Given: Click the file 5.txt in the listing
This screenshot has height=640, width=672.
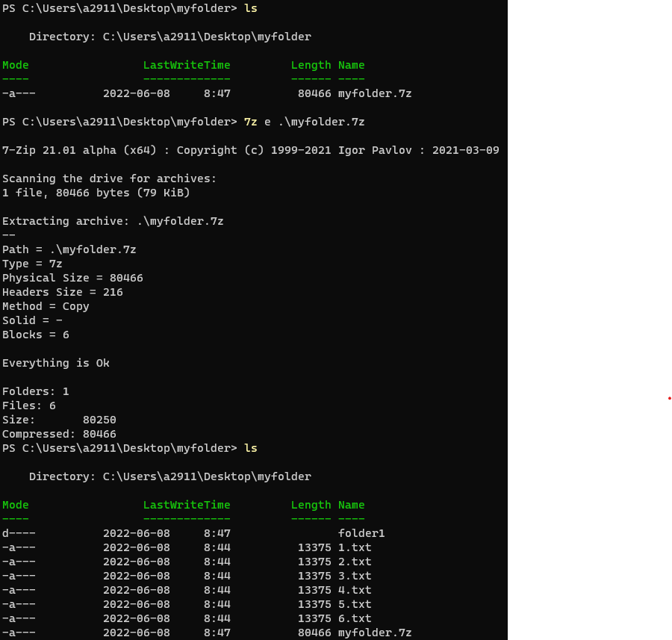Looking at the screenshot, I should (354, 603).
